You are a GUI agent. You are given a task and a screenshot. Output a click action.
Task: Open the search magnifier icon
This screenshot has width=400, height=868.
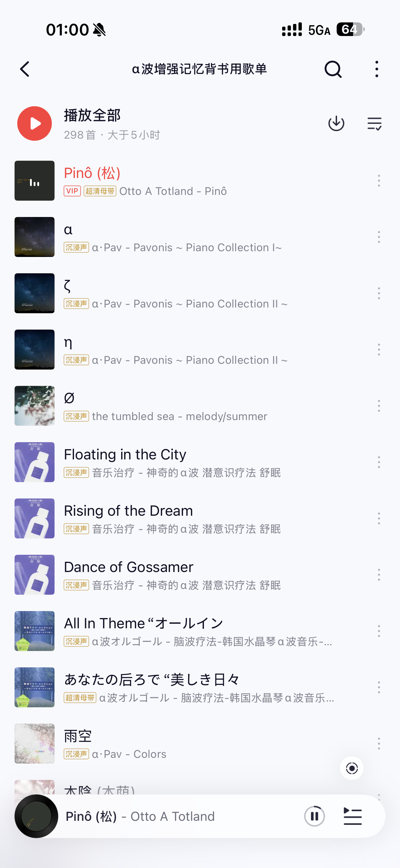333,69
